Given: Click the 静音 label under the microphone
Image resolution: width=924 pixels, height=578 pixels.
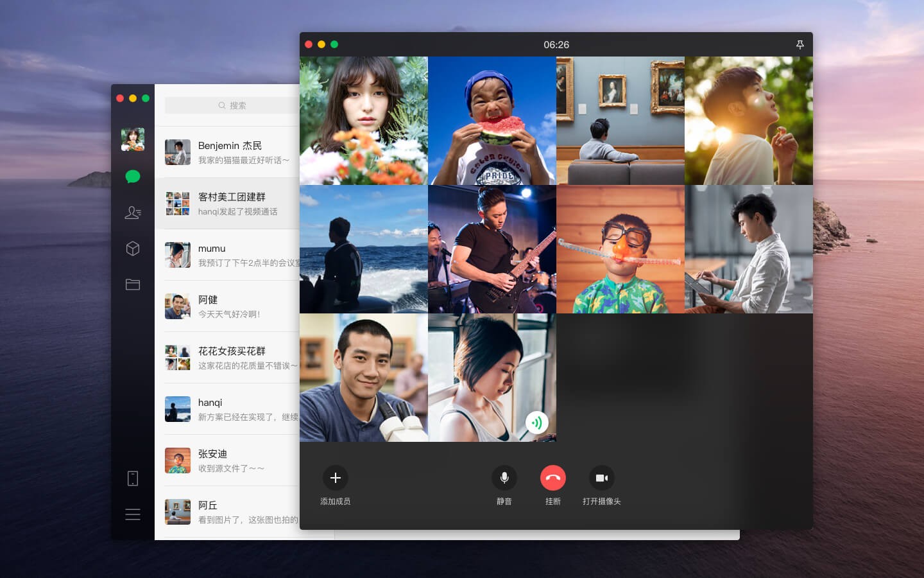Looking at the screenshot, I should pos(504,501).
